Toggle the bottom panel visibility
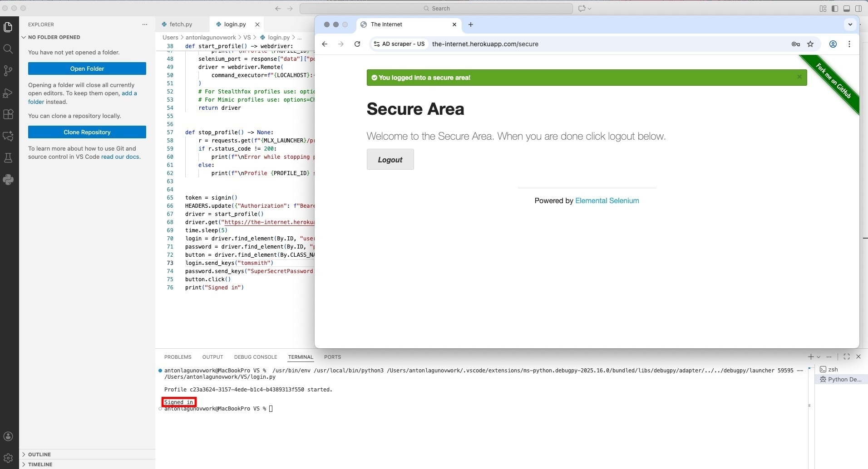The image size is (868, 469). [847, 8]
